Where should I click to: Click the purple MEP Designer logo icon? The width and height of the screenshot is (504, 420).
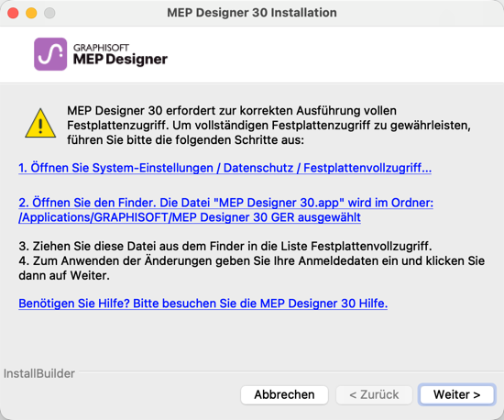click(50, 54)
